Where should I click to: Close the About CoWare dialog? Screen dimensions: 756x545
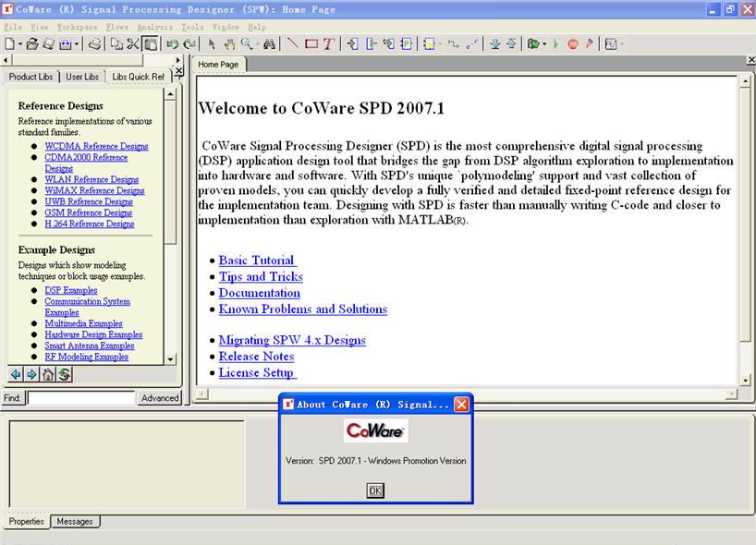(x=461, y=405)
